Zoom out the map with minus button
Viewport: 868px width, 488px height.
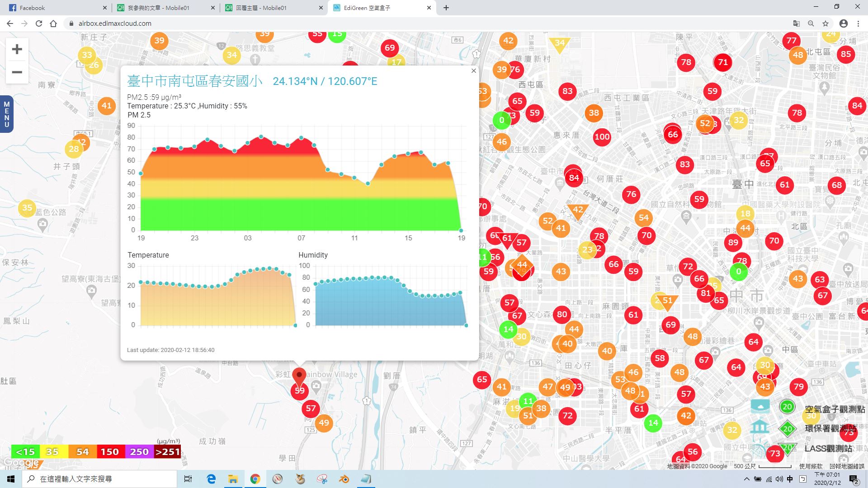coord(17,72)
